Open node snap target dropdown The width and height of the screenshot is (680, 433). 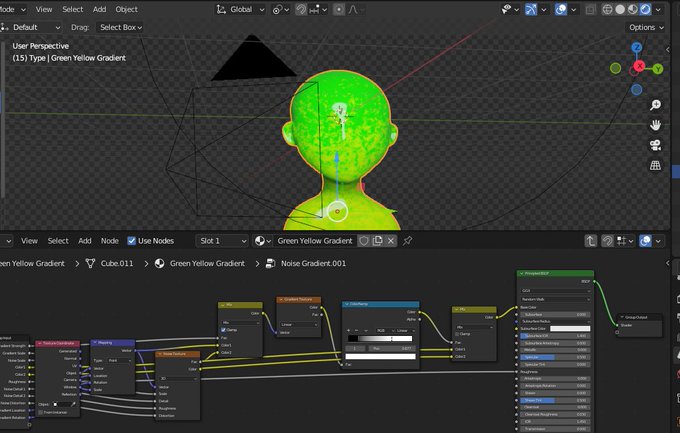tap(625, 241)
